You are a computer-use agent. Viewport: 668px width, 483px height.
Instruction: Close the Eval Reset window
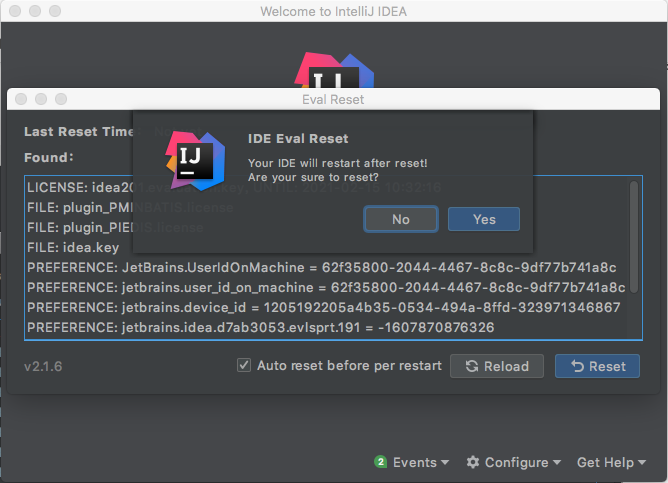click(x=21, y=99)
